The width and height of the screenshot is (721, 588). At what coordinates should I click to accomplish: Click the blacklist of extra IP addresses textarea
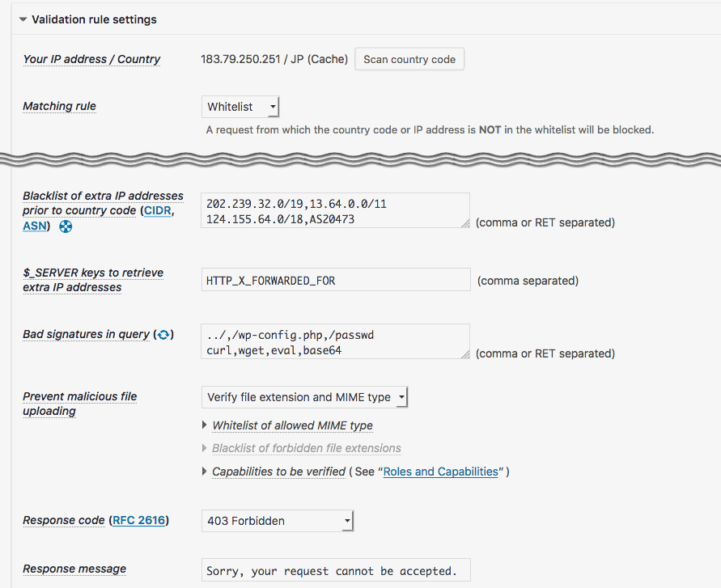pyautogui.click(x=335, y=210)
